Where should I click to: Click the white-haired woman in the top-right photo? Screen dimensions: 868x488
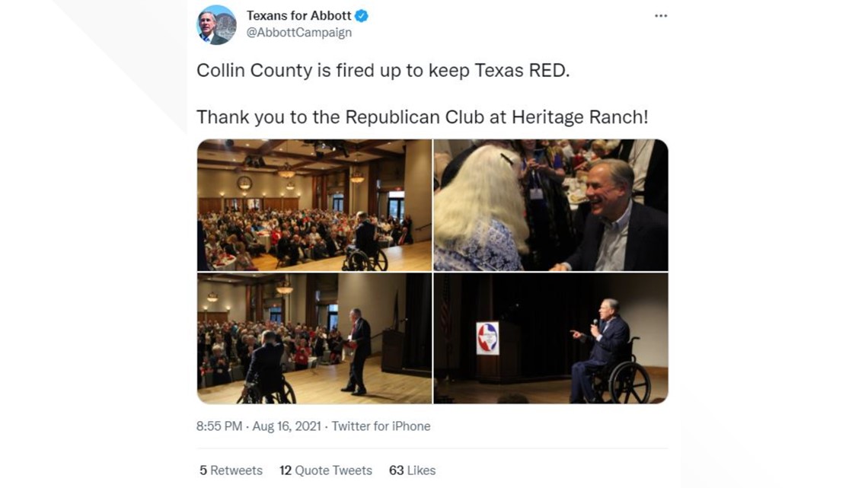coord(479,209)
